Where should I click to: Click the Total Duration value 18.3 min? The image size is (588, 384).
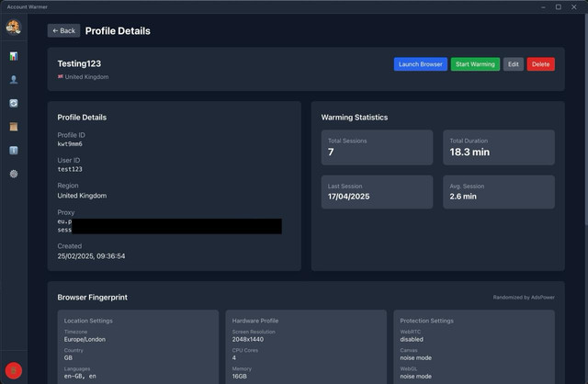[469, 152]
